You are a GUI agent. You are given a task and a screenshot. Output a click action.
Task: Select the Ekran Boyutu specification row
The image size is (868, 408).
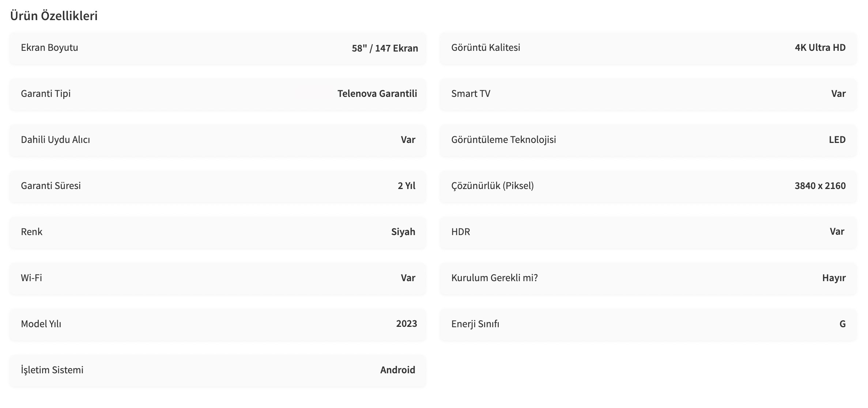tap(218, 48)
